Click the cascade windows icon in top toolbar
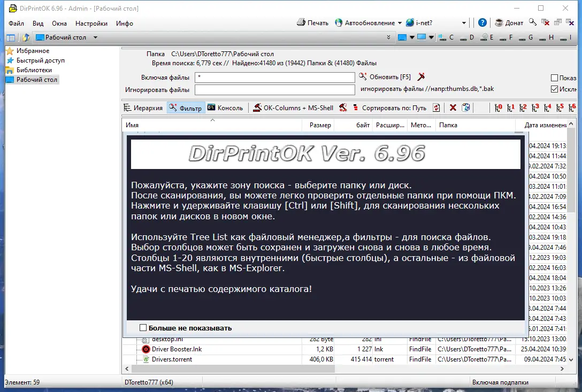582x392 pixels. tap(557, 22)
